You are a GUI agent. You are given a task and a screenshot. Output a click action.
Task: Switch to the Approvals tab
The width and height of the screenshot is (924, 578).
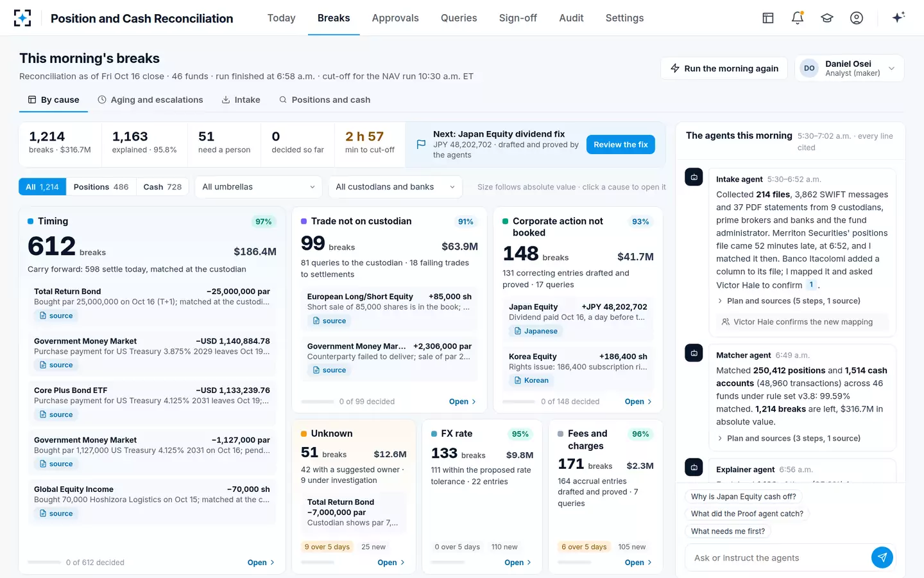(x=395, y=18)
